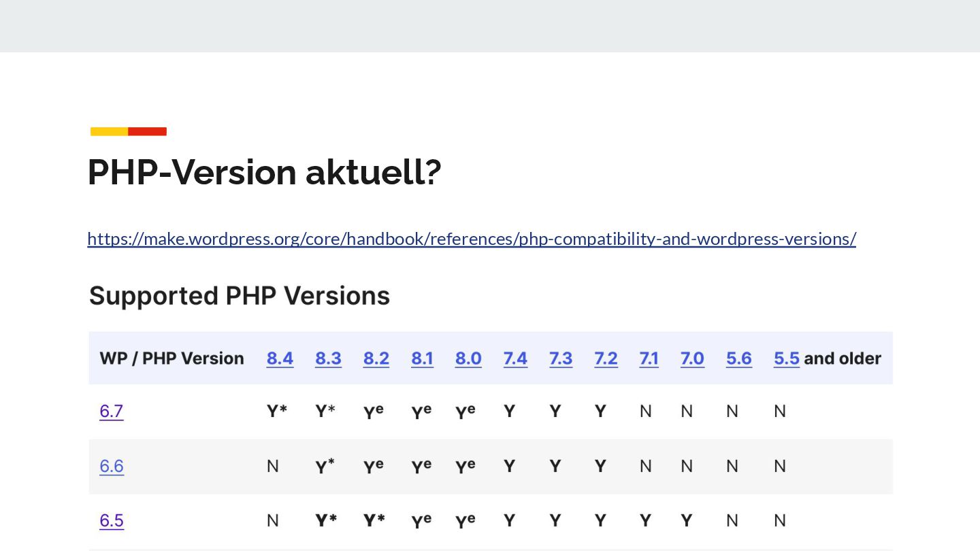
Task: Follow the PHP 5.6 header link
Action: pos(739,358)
